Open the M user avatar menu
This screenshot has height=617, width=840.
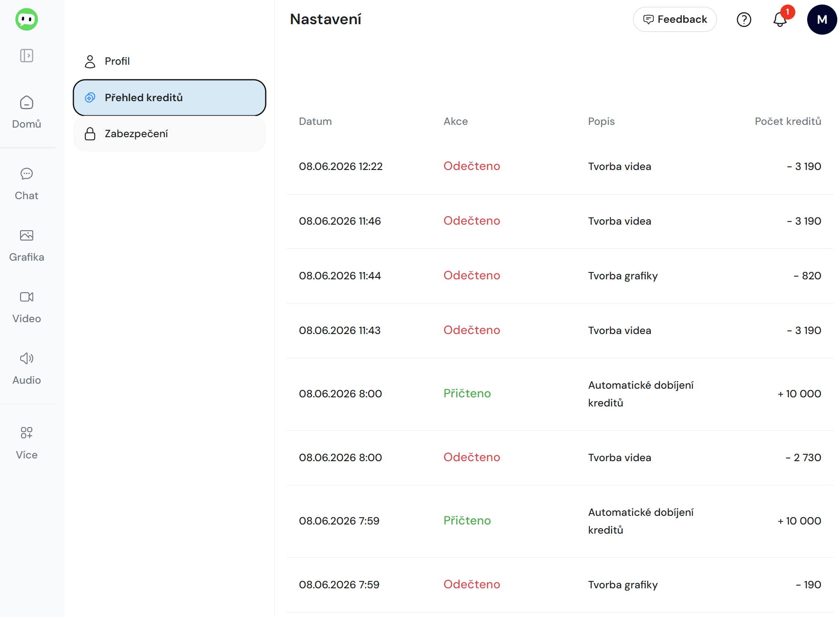822,20
